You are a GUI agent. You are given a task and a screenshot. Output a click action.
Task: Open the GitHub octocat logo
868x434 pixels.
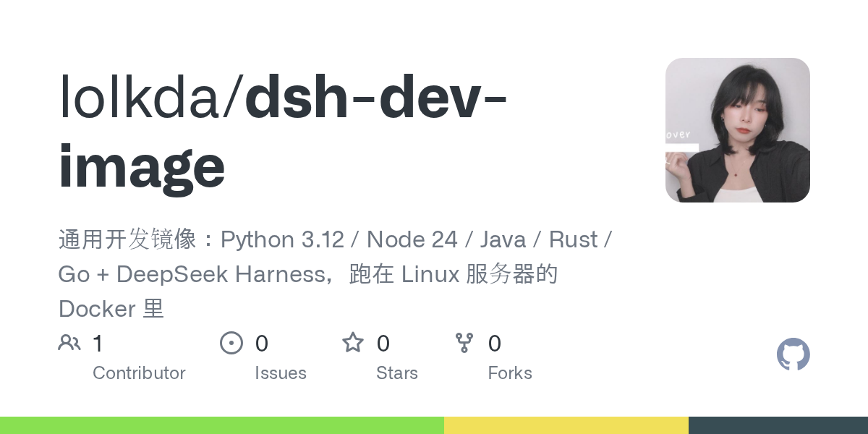[793, 354]
